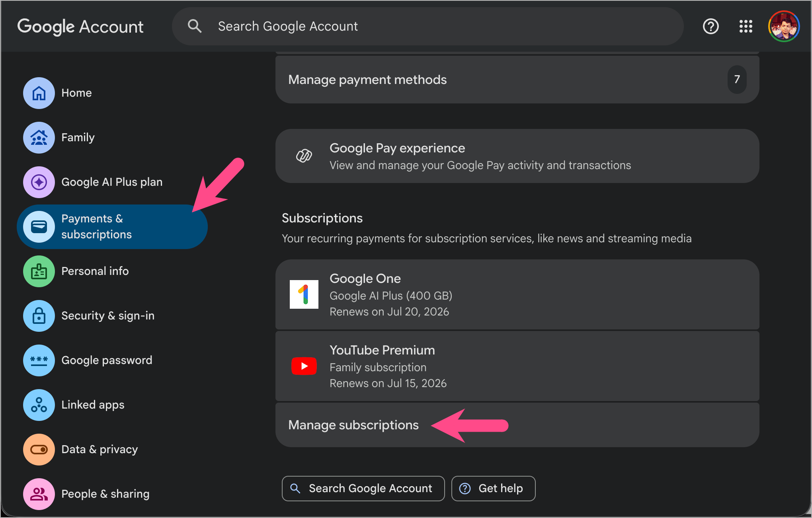Open People & sharing menu item
This screenshot has width=812, height=518.
pyautogui.click(x=105, y=494)
